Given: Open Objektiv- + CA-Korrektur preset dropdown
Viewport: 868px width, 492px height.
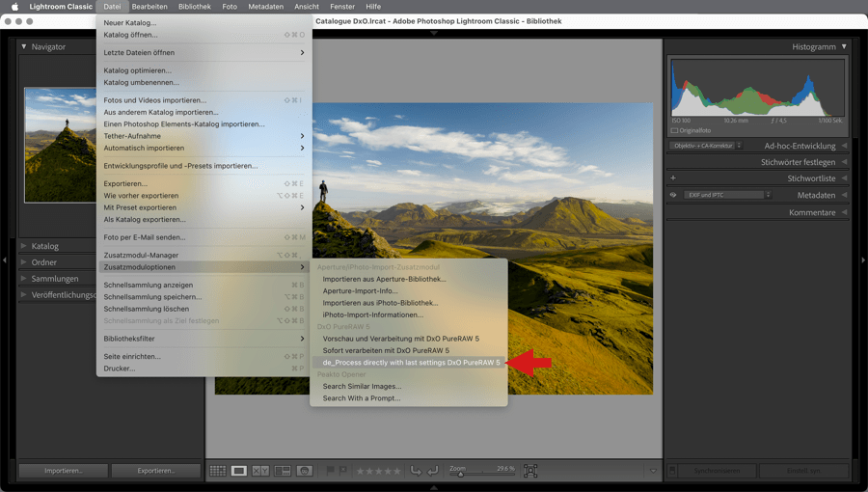Looking at the screenshot, I should (706, 146).
